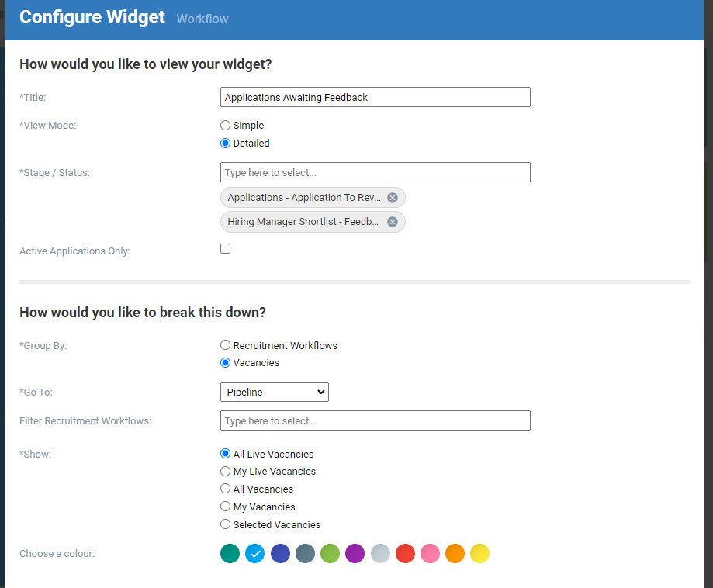The height and width of the screenshot is (588, 713).
Task: Open the Go To Pipeline dropdown
Action: pos(275,392)
